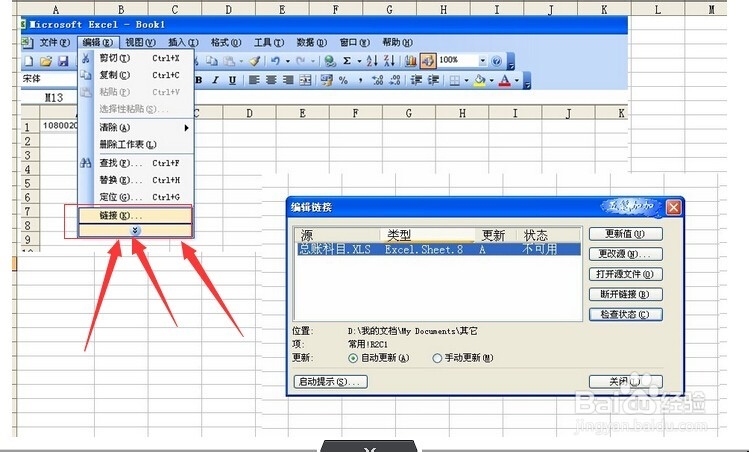
Task: Click the Align Left icon
Action: coord(254,80)
